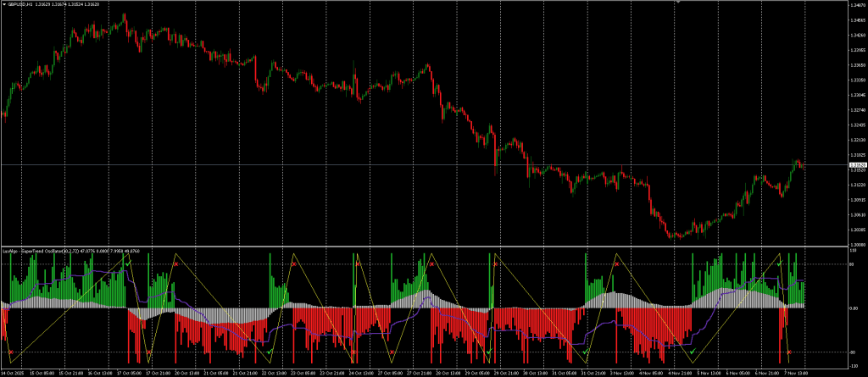Click the highlighted current price label on the scale
The width and height of the screenshot is (868, 377).
[856, 165]
